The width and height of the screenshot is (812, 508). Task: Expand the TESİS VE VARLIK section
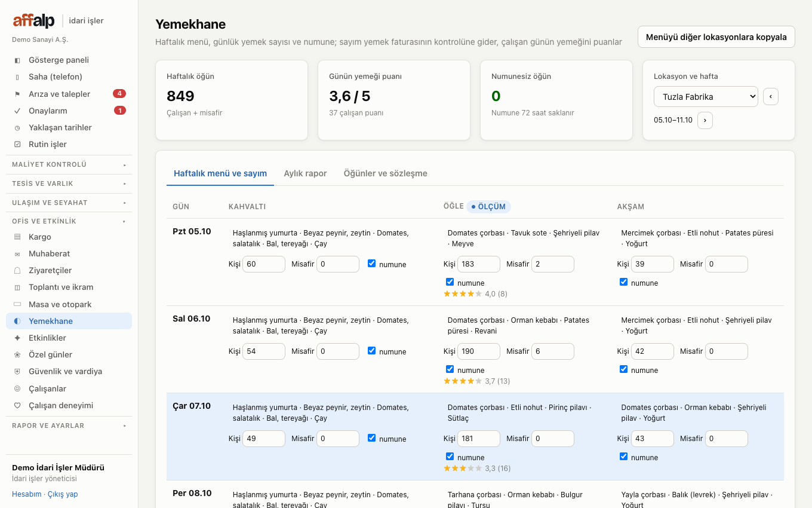69,183
